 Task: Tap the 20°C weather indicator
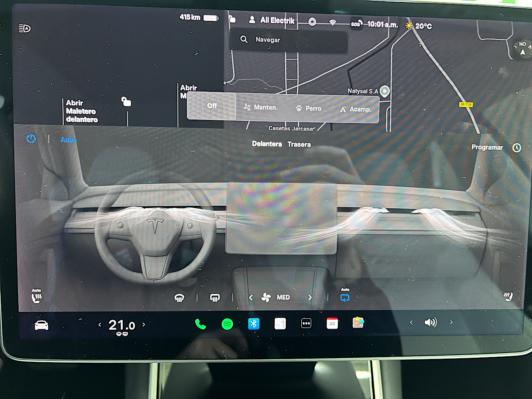click(x=418, y=26)
